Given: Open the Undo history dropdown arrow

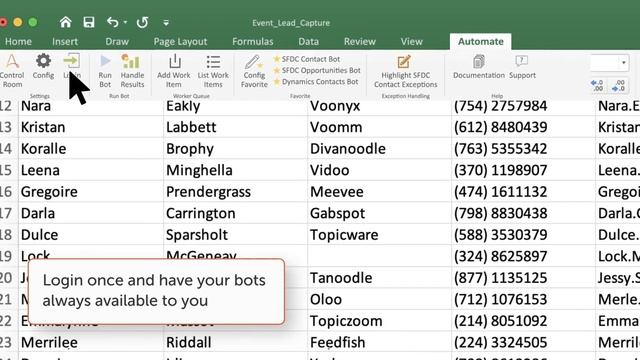Looking at the screenshot, I should point(125,22).
